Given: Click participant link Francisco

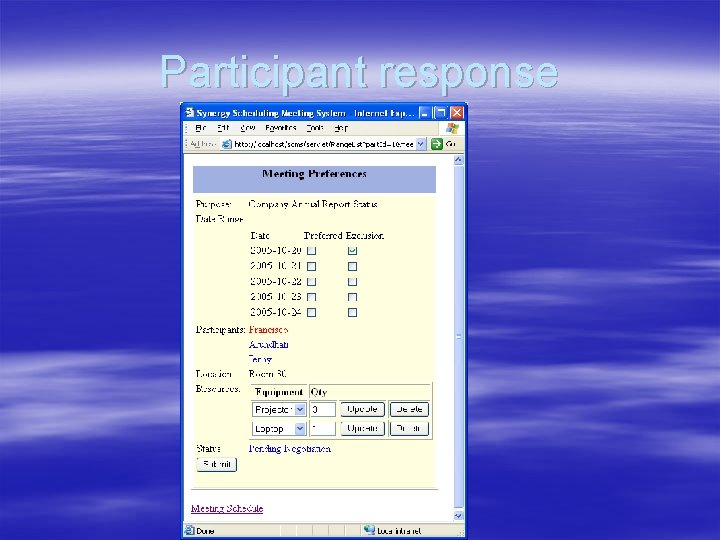Looking at the screenshot, I should (x=268, y=330).
